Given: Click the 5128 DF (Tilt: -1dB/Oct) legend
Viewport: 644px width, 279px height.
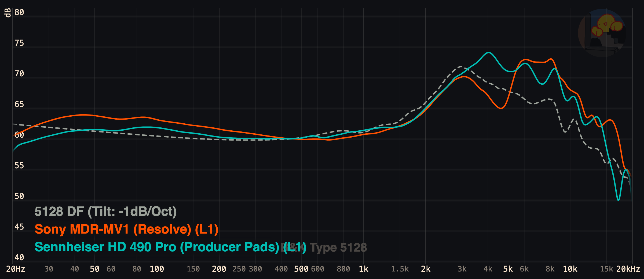Looking at the screenshot, I should click(106, 212).
